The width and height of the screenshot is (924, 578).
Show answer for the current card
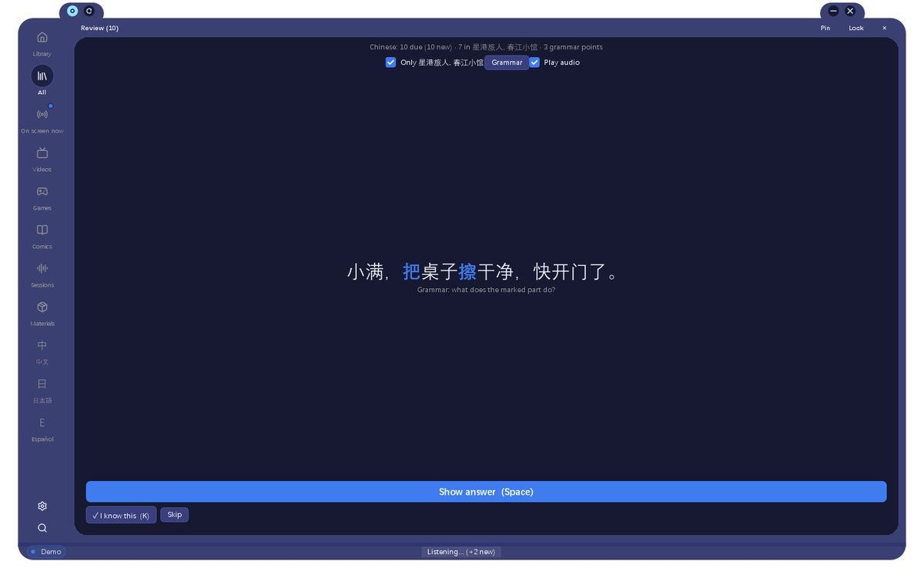click(x=486, y=492)
